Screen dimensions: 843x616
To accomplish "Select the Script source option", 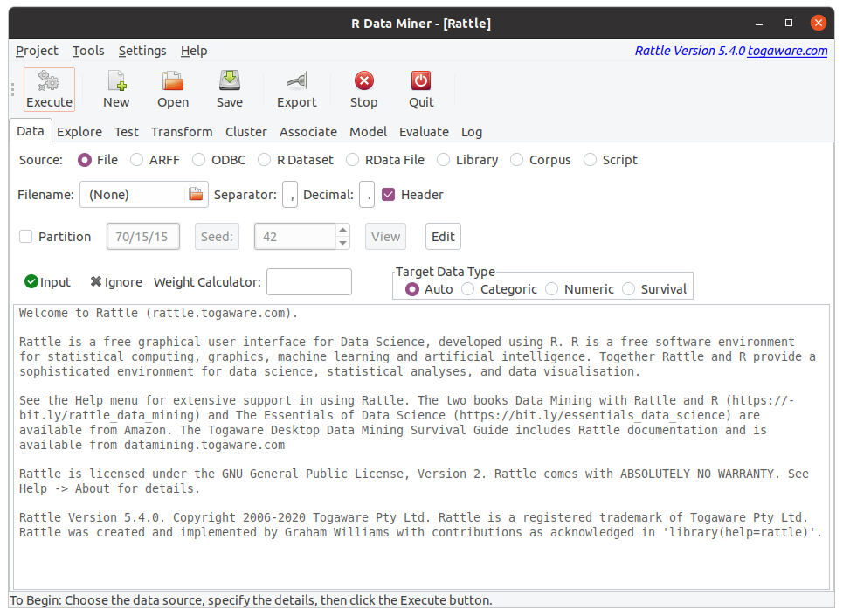I will pyautogui.click(x=590, y=160).
